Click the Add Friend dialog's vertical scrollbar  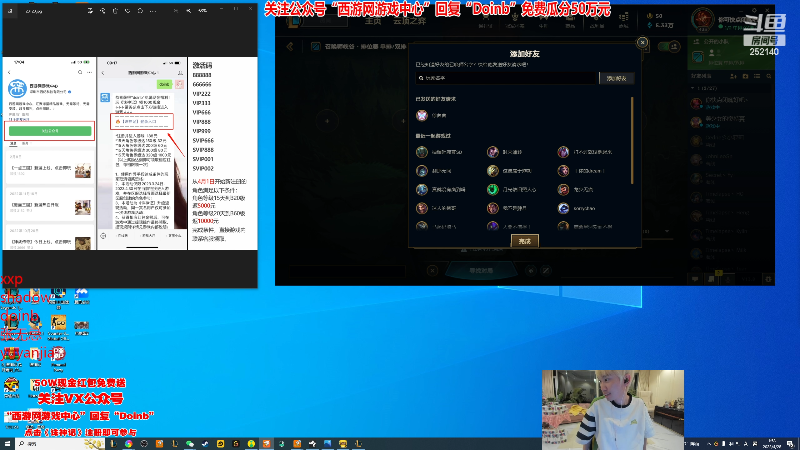[632, 140]
